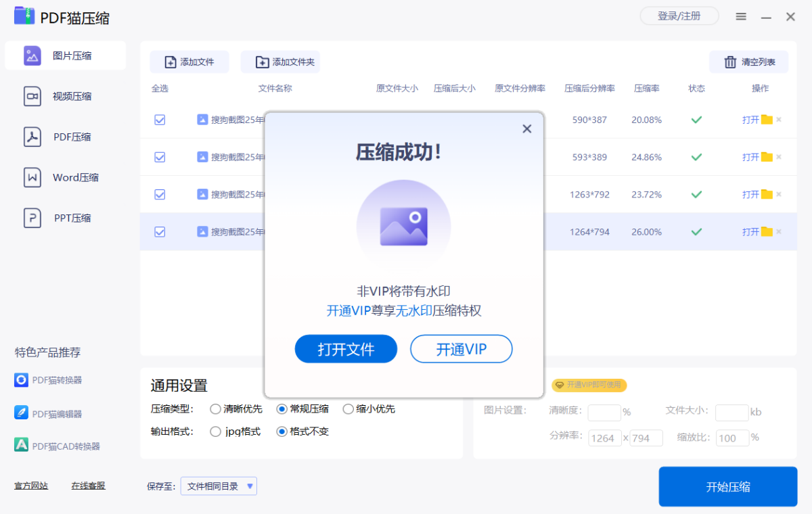The width and height of the screenshot is (812, 514).
Task: Click the trash icon to clear list
Action: pos(730,62)
